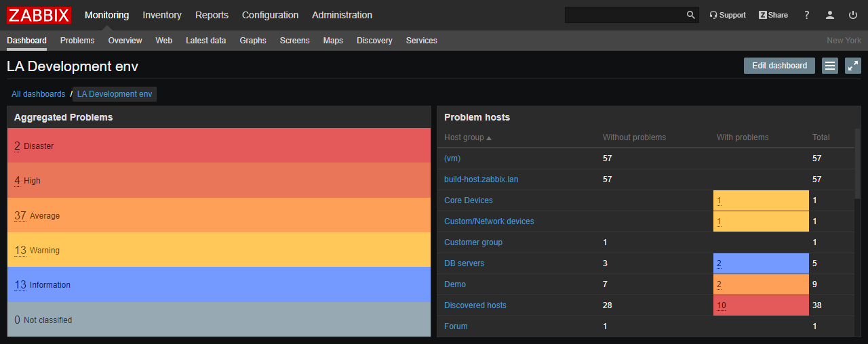Image resolution: width=868 pixels, height=344 pixels.
Task: Open the Administration menu
Action: (x=342, y=15)
